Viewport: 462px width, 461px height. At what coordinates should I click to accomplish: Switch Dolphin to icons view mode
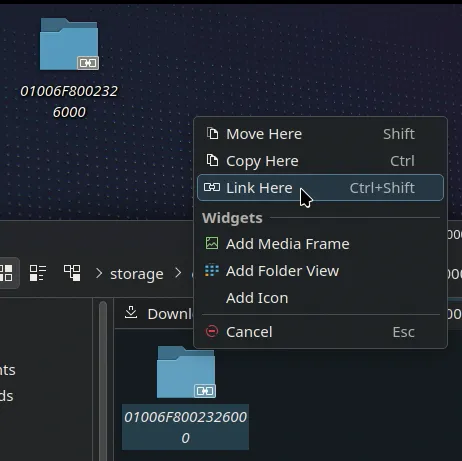pyautogui.click(x=6, y=273)
